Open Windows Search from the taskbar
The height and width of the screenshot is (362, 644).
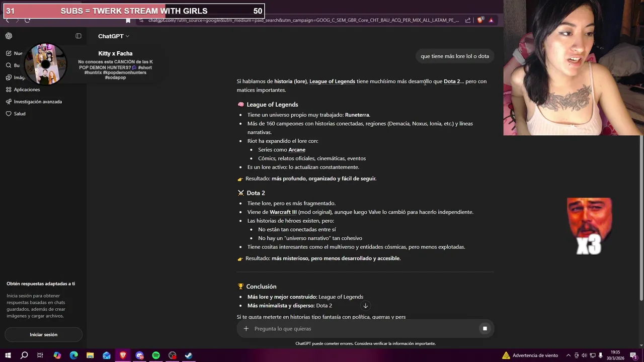(x=24, y=355)
